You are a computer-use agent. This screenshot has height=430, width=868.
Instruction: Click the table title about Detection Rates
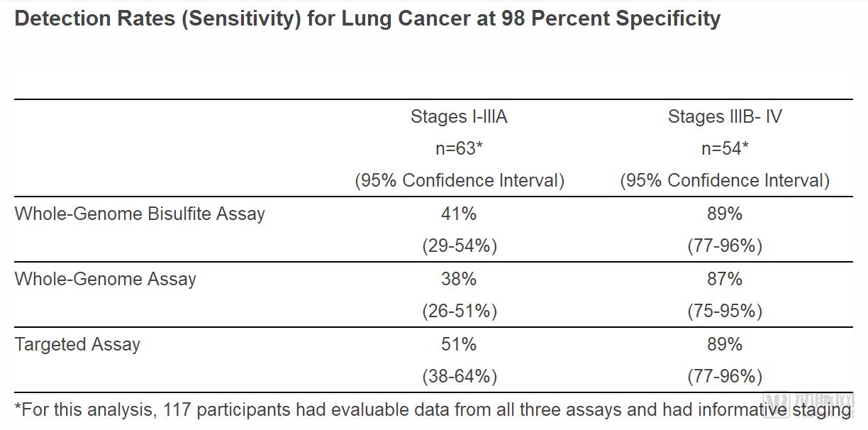[x=367, y=18]
